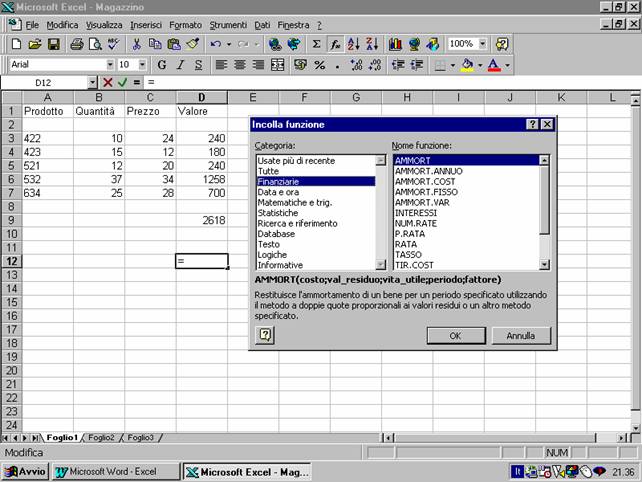Cut selection scissors icon
The height and width of the screenshot is (482, 642).
coord(136,44)
